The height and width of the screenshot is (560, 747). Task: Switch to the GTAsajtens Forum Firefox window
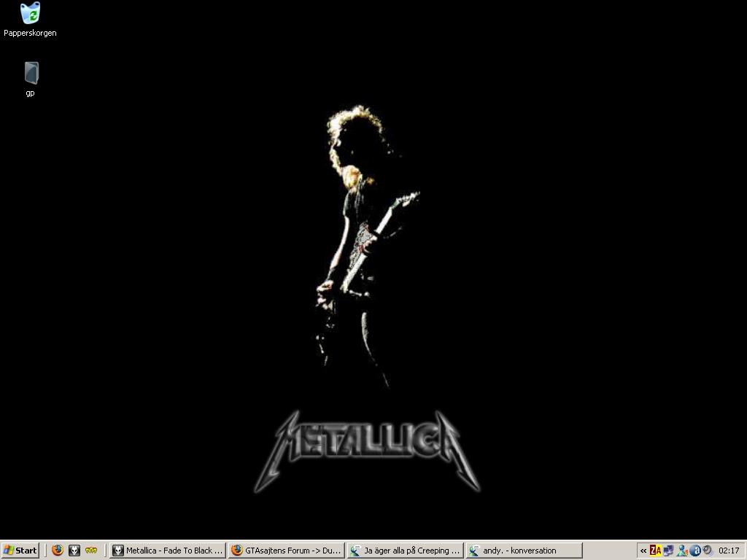286,551
